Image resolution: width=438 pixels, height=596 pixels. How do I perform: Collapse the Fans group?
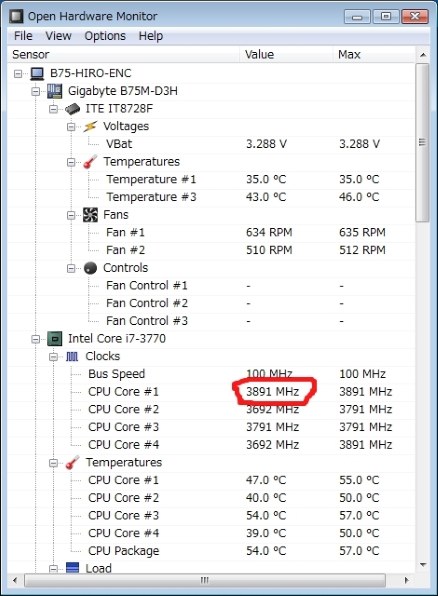point(71,216)
